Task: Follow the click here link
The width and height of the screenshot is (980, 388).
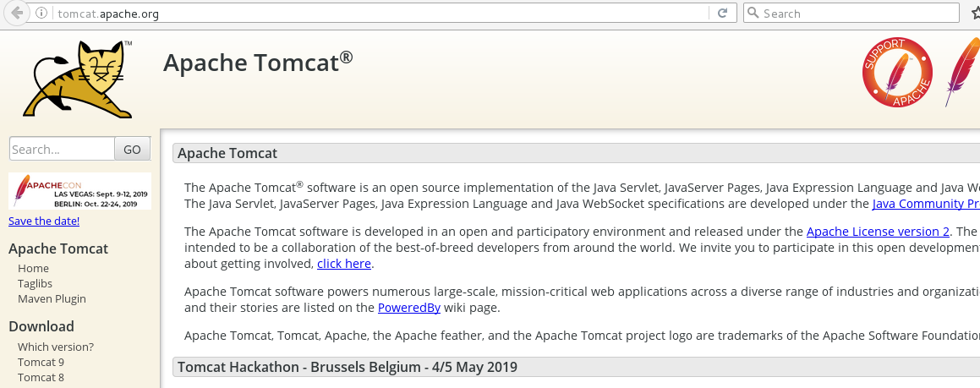Action: tap(344, 264)
